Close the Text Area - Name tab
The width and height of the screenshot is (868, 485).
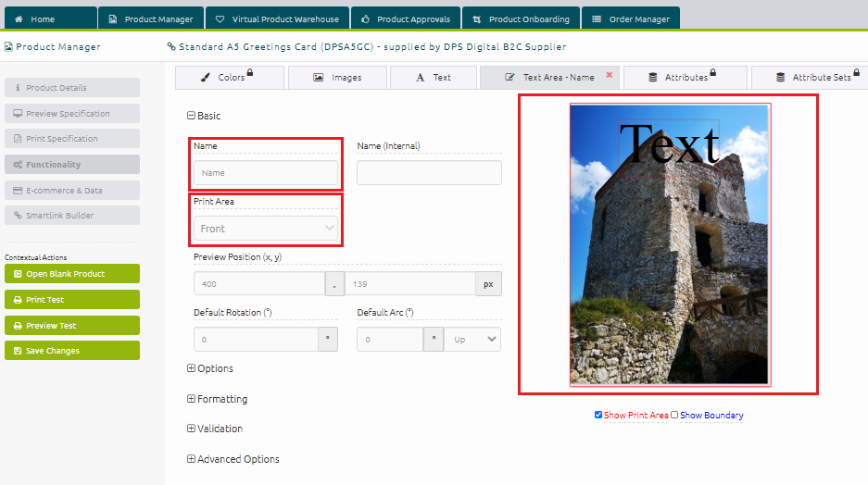(x=609, y=75)
